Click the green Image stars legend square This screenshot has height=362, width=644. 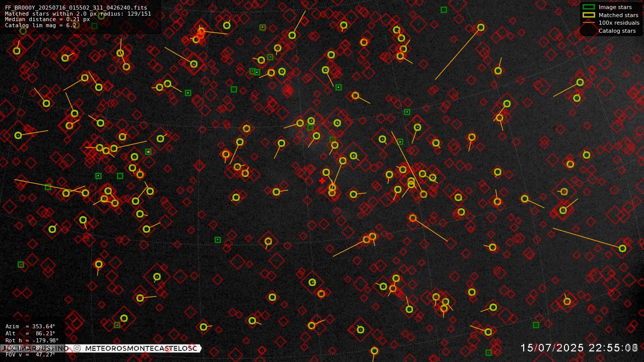click(x=589, y=7)
